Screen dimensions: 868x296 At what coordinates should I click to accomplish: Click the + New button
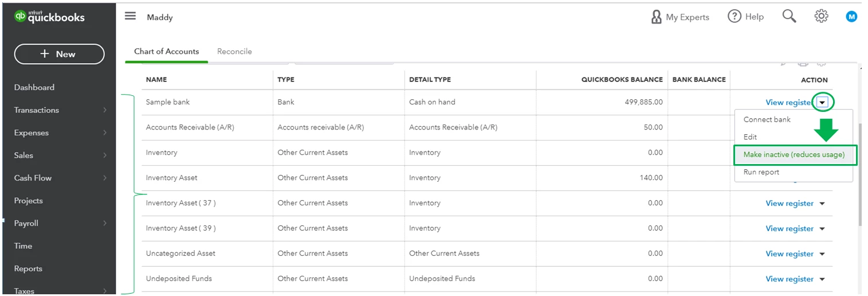59,54
